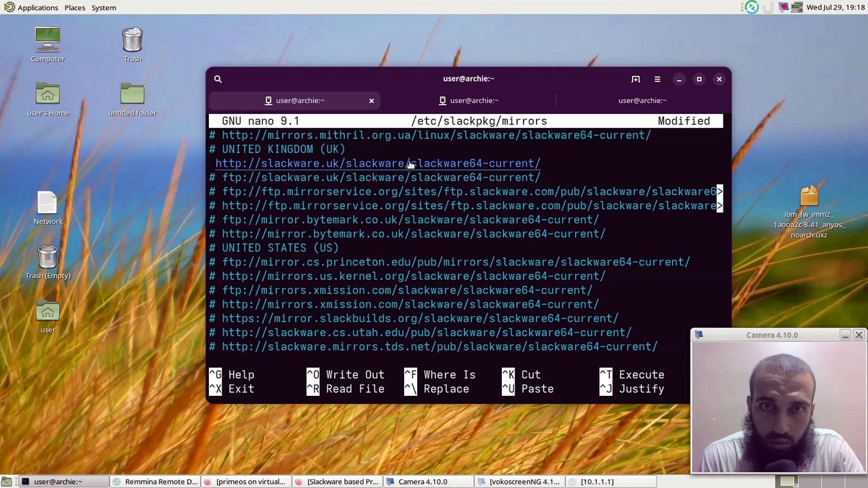Click the Camera window title bar icon
868x488 pixels.
[x=698, y=335]
